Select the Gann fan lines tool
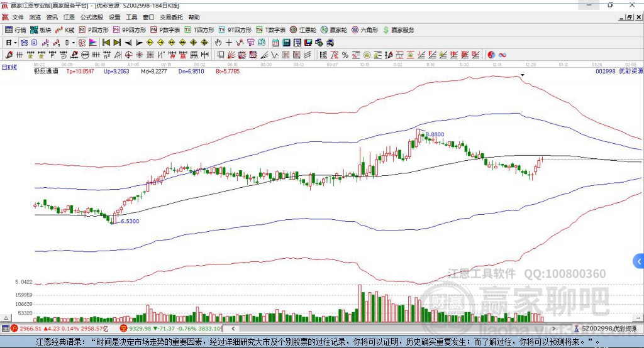 [x=231, y=55]
